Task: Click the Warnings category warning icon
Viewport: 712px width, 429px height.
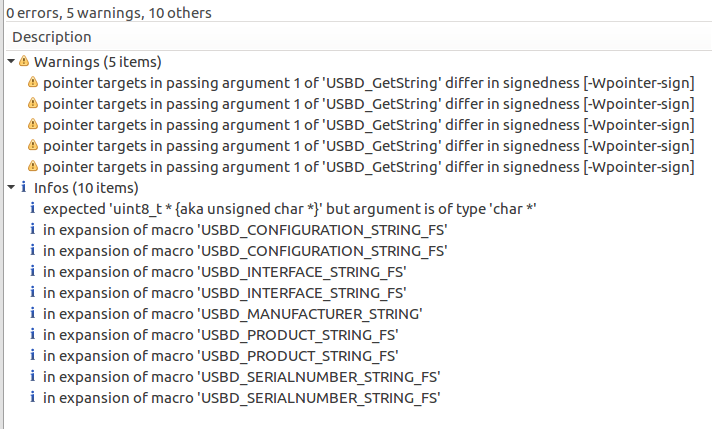Action: click(24, 62)
